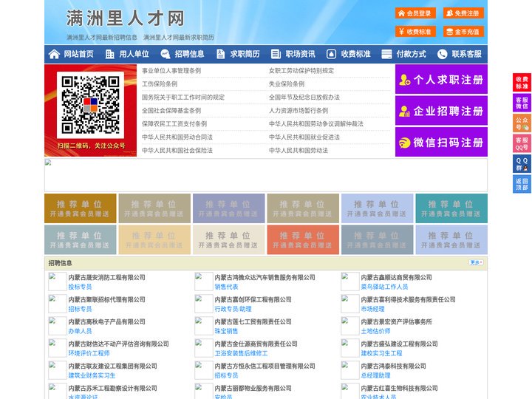Open 卫浴安装售后维修工 job link
Viewport: 532px width, 399px height.
pos(241,353)
